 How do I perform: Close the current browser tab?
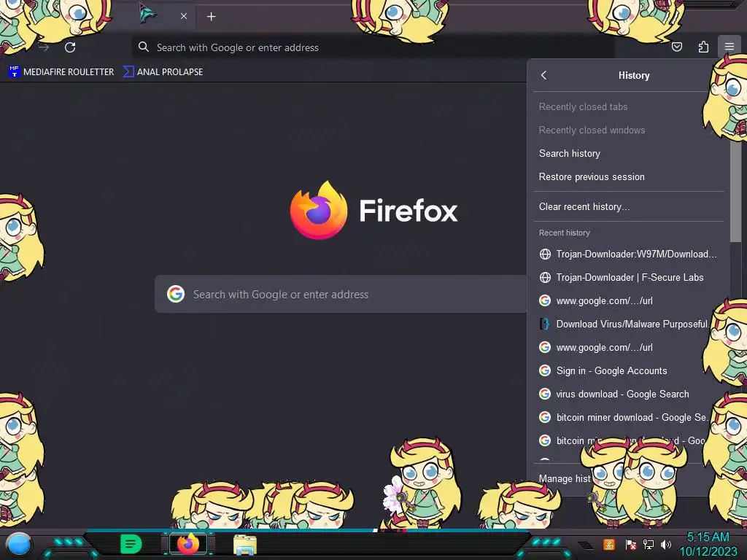tap(184, 16)
